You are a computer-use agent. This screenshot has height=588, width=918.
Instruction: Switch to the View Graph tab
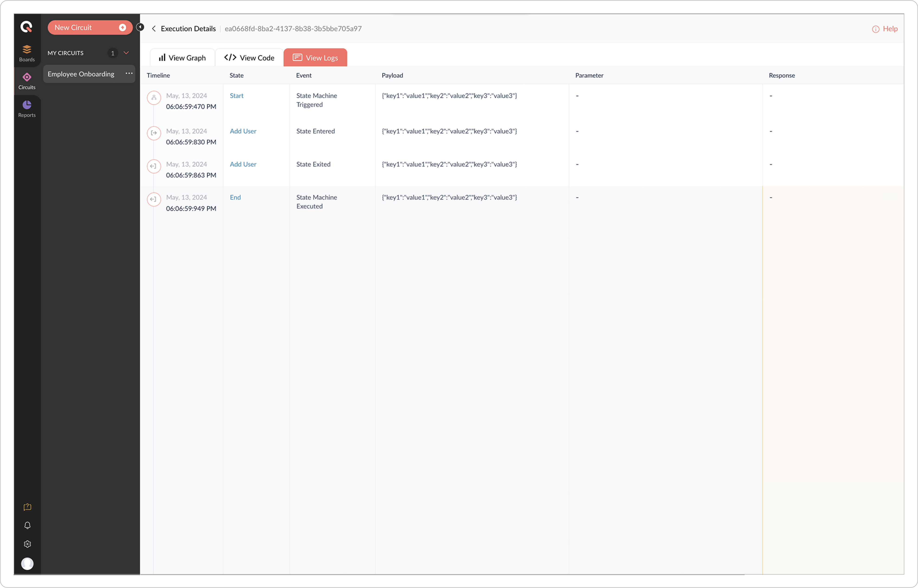pos(182,58)
